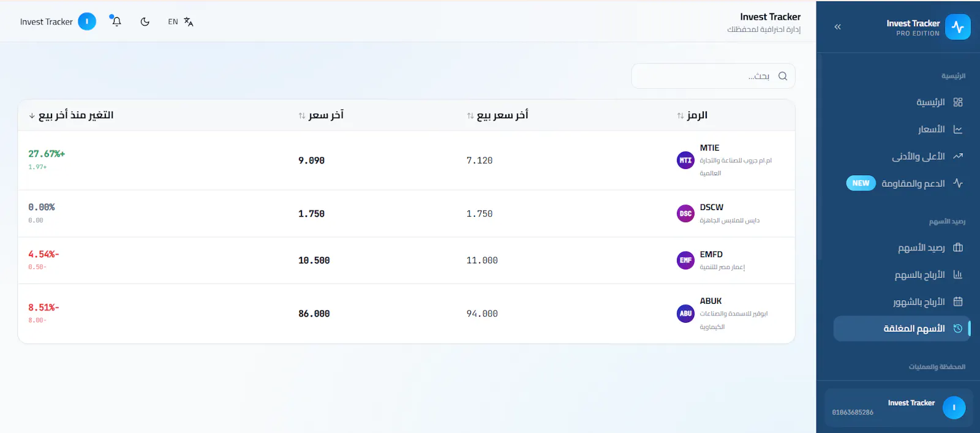The width and height of the screenshot is (980, 433).
Task: Click the 9.090 last price cell
Action: [x=311, y=160]
